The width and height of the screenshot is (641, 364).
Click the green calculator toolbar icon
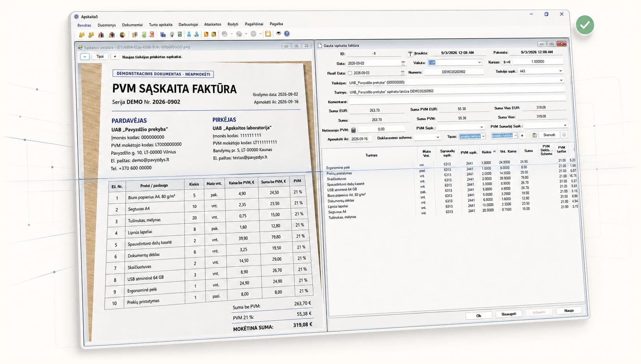click(180, 35)
